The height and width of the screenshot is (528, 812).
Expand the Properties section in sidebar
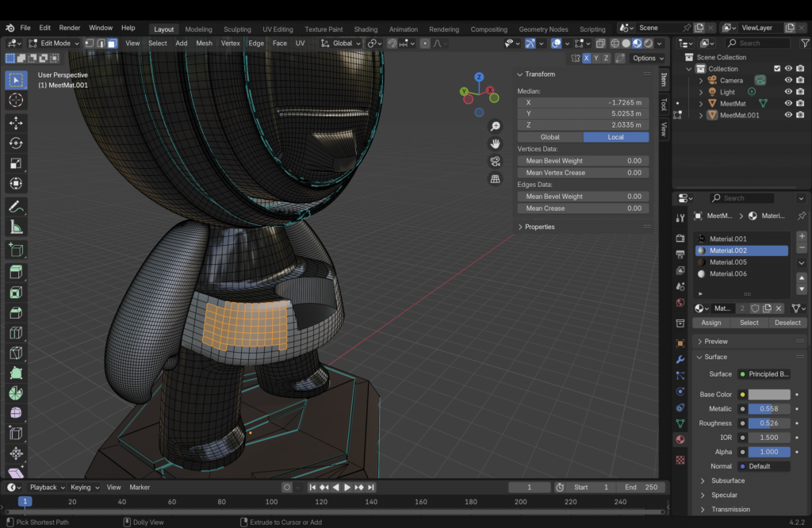point(539,227)
